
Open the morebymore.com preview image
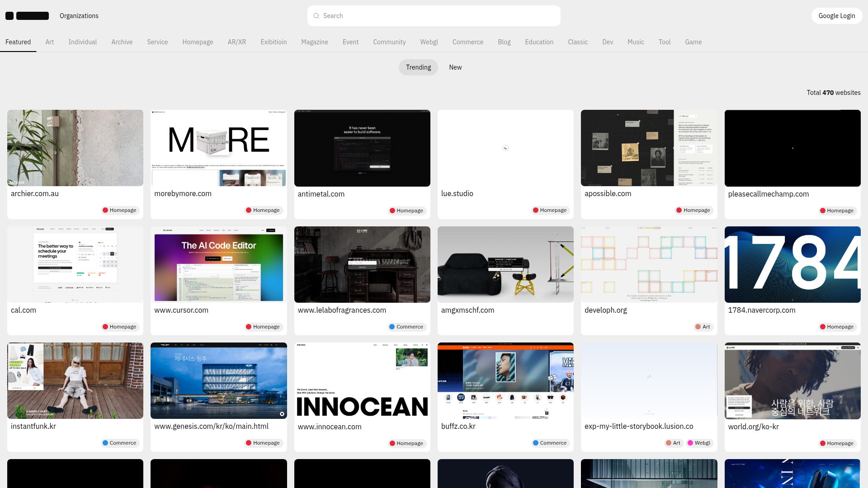(x=219, y=148)
